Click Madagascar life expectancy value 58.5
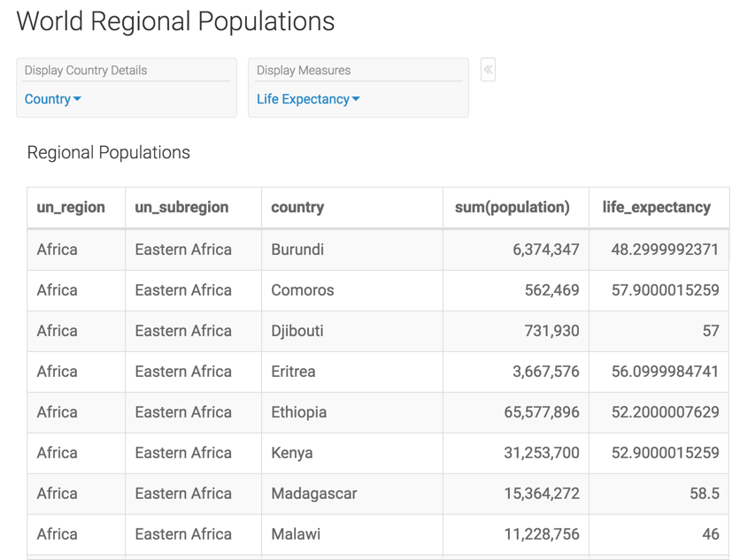 (x=704, y=494)
